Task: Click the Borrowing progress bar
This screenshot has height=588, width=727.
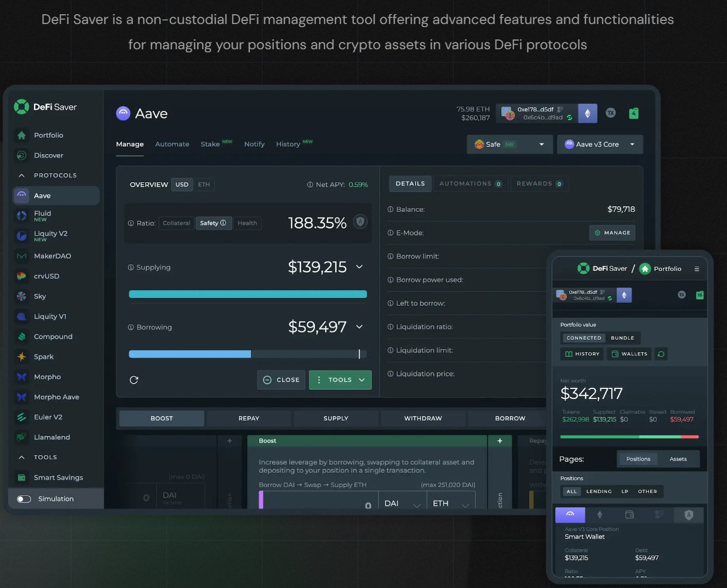Action: pos(247,354)
